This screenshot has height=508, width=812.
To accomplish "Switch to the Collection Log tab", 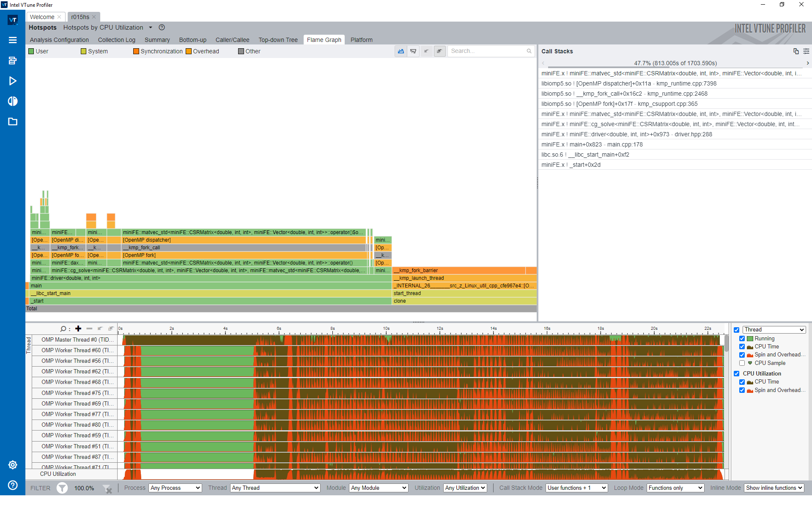I will point(117,40).
